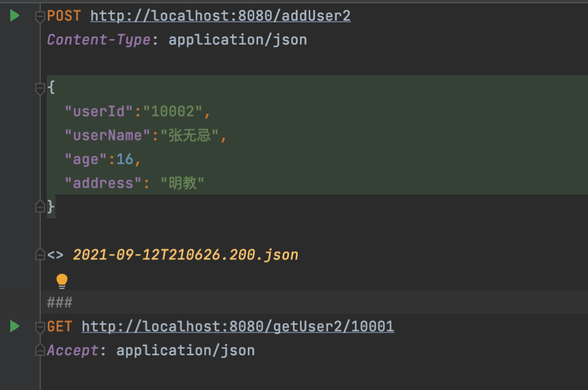Open the getUser2/10001 URL link
The height and width of the screenshot is (390, 588).
(238, 327)
